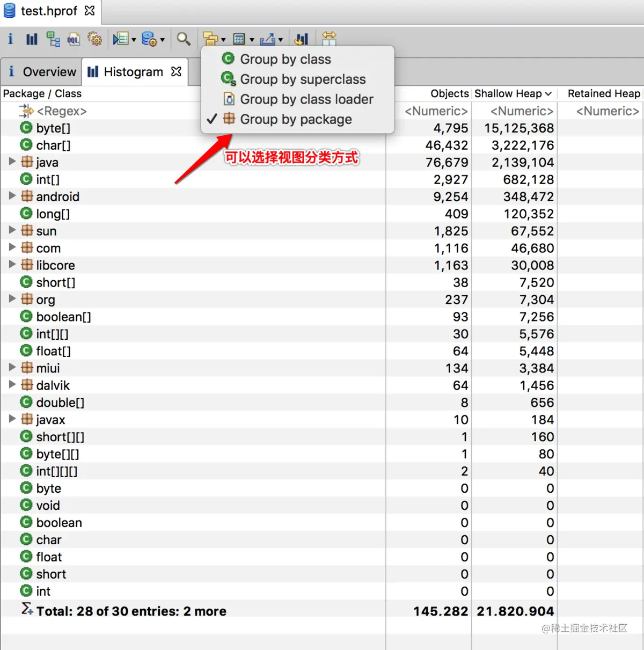Viewport: 644px width, 650px height.
Task: Click the Find Object by Address magnifier
Action: click(x=184, y=39)
